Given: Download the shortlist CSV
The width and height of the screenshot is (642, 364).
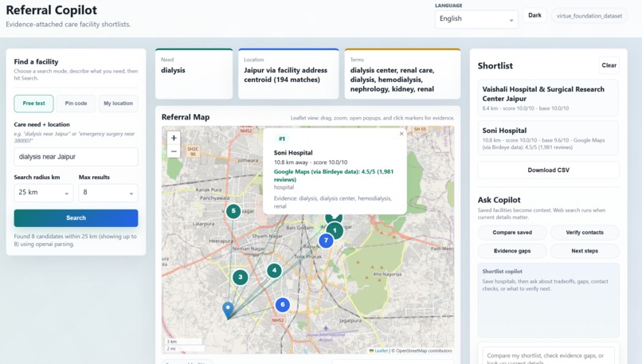Looking at the screenshot, I should (x=548, y=170).
